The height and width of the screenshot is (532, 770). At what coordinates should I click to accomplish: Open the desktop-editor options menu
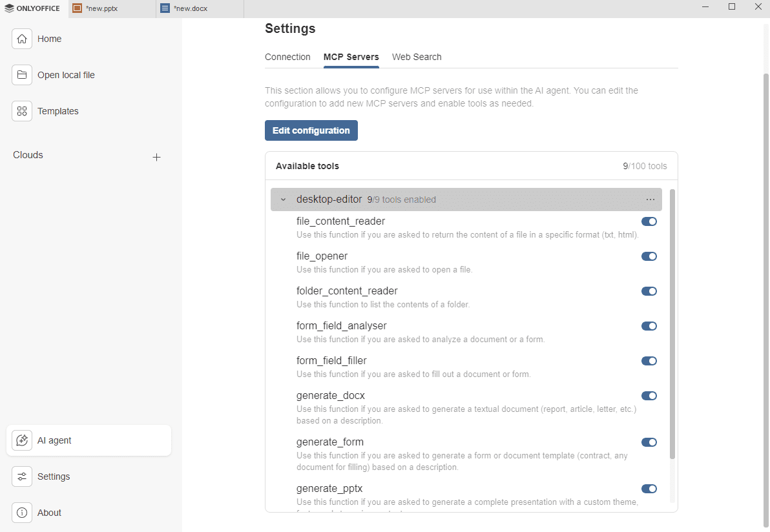[650, 199]
